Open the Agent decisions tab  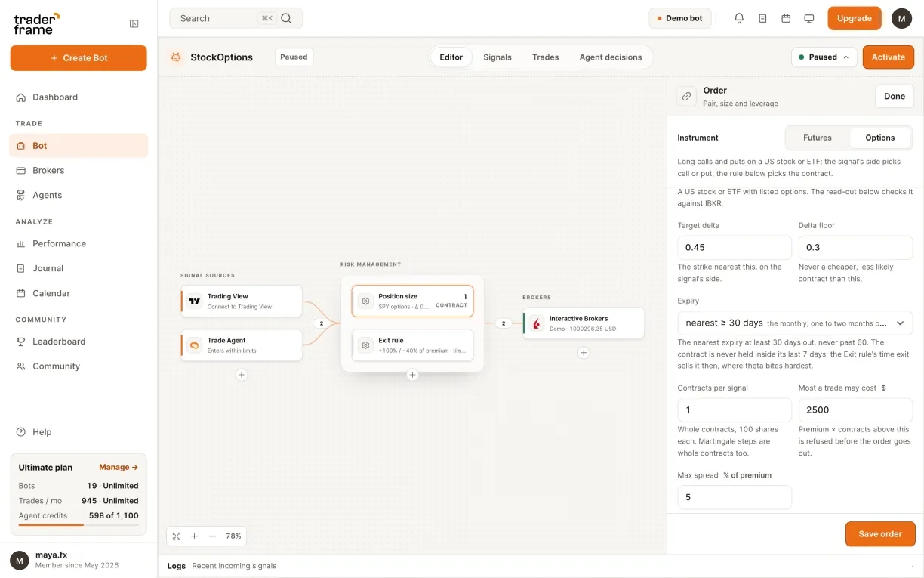pyautogui.click(x=611, y=57)
